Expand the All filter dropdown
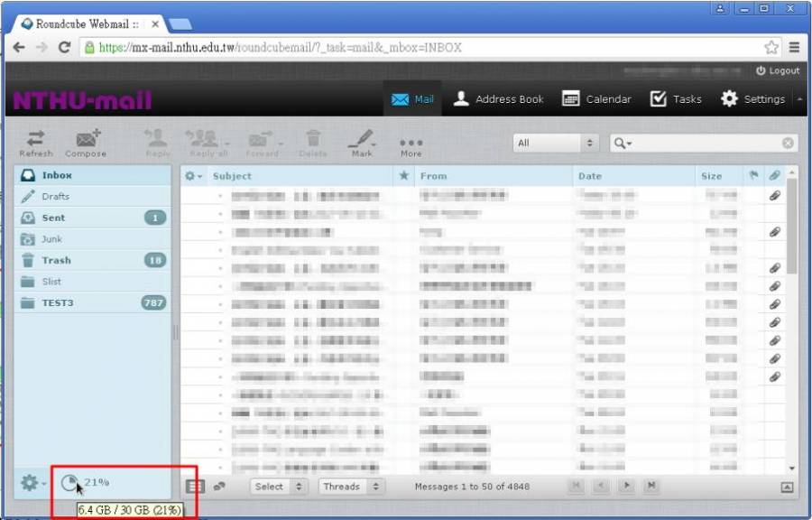The width and height of the screenshot is (812, 520). click(557, 144)
